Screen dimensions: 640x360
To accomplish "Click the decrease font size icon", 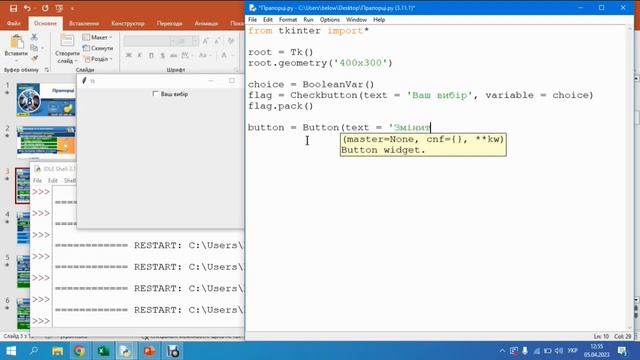I will coord(217,41).
